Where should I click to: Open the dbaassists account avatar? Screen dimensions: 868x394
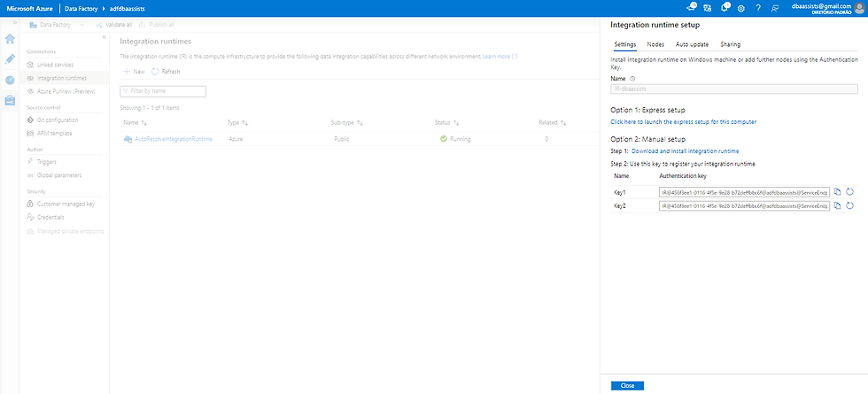click(859, 8)
